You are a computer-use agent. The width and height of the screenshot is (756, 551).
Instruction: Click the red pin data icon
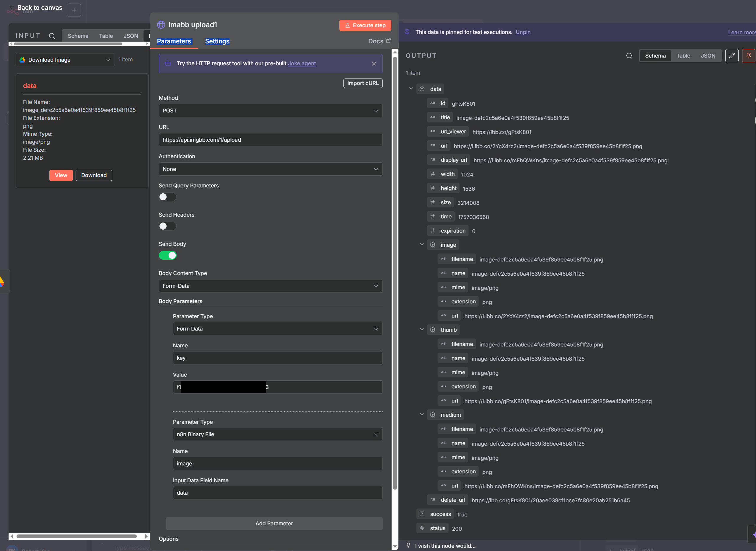(x=748, y=56)
